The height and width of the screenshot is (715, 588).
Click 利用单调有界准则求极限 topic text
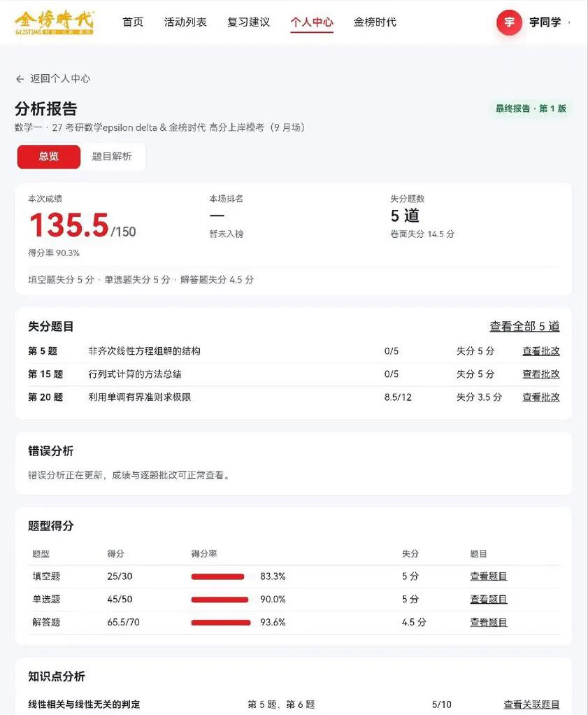[139, 397]
